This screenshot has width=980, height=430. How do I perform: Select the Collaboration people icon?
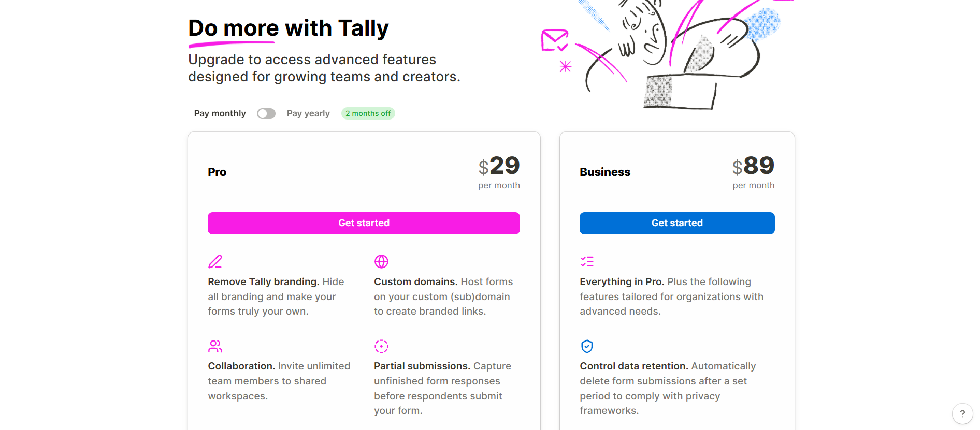[x=215, y=346]
